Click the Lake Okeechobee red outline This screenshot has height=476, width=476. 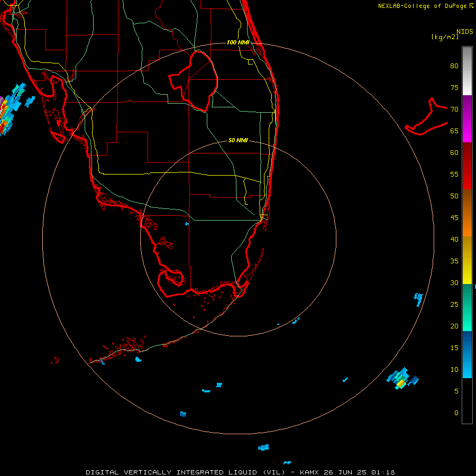[194, 81]
